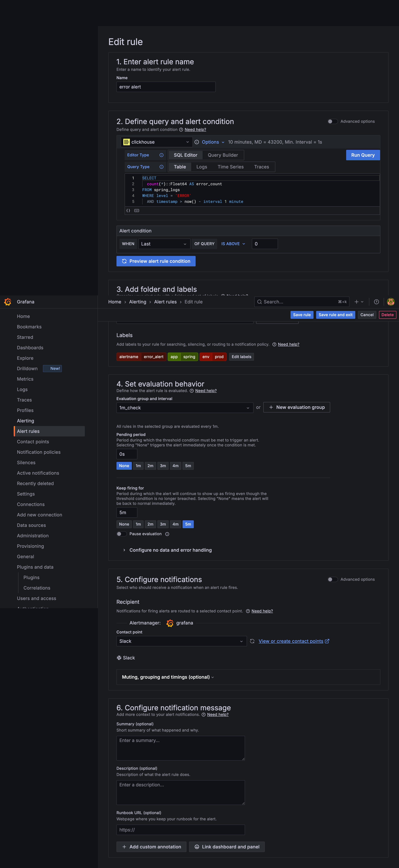Viewport: 399px width, 868px height.
Task: Click the Run Query button
Action: tap(363, 155)
